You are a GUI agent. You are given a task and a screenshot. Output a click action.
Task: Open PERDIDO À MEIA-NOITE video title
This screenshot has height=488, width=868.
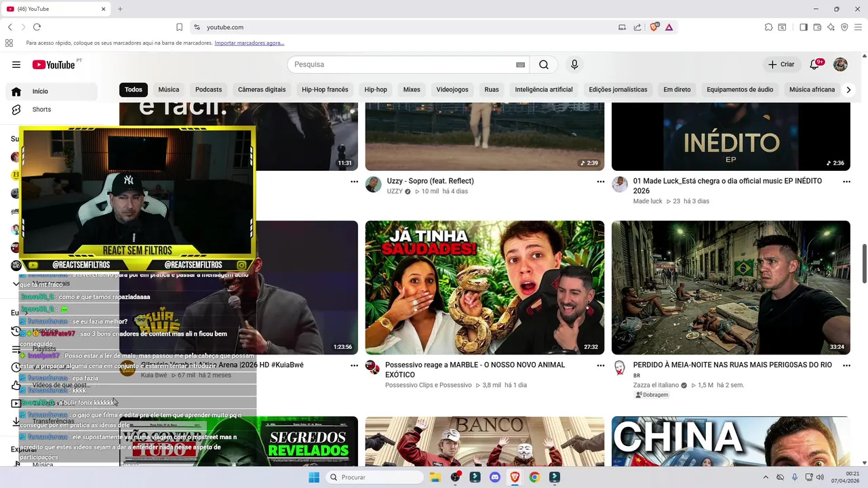(732, 365)
